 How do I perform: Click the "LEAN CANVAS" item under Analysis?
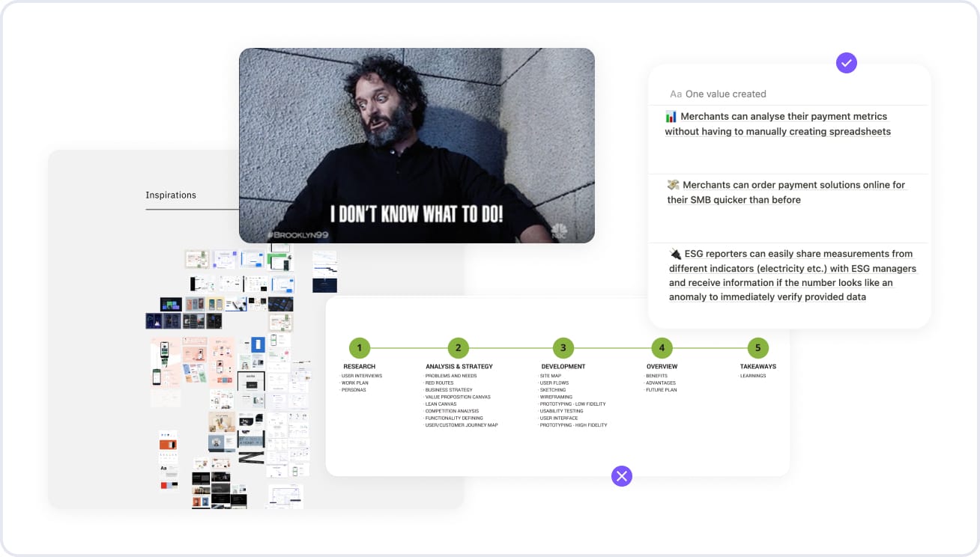[x=441, y=404]
